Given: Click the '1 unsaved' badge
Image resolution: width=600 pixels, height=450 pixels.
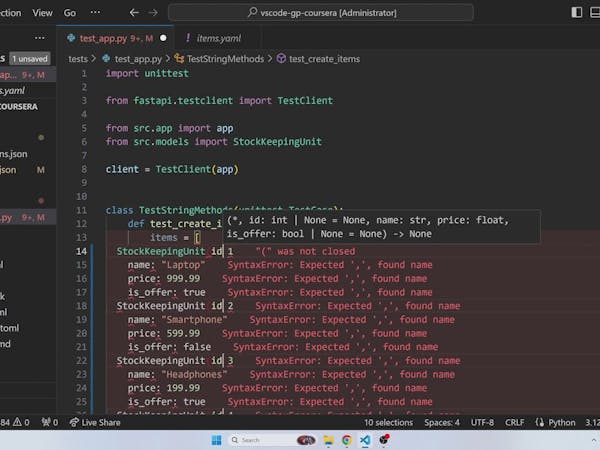Looking at the screenshot, I should 30,59.
